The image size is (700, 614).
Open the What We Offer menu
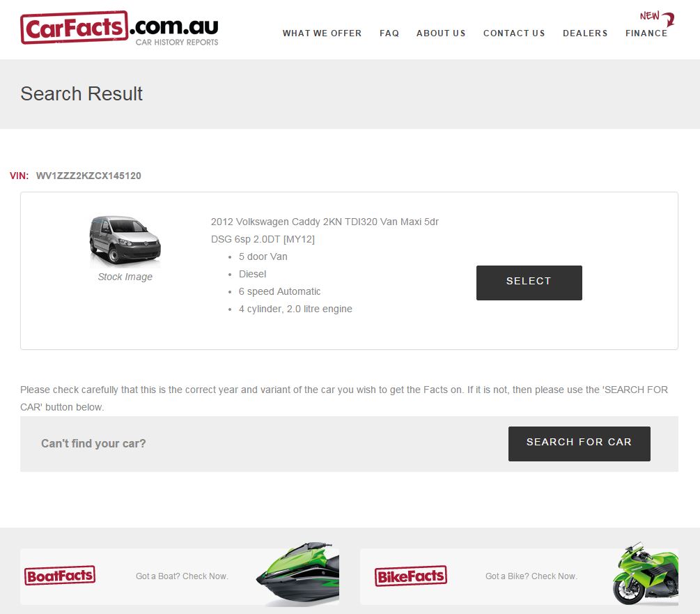tap(322, 33)
